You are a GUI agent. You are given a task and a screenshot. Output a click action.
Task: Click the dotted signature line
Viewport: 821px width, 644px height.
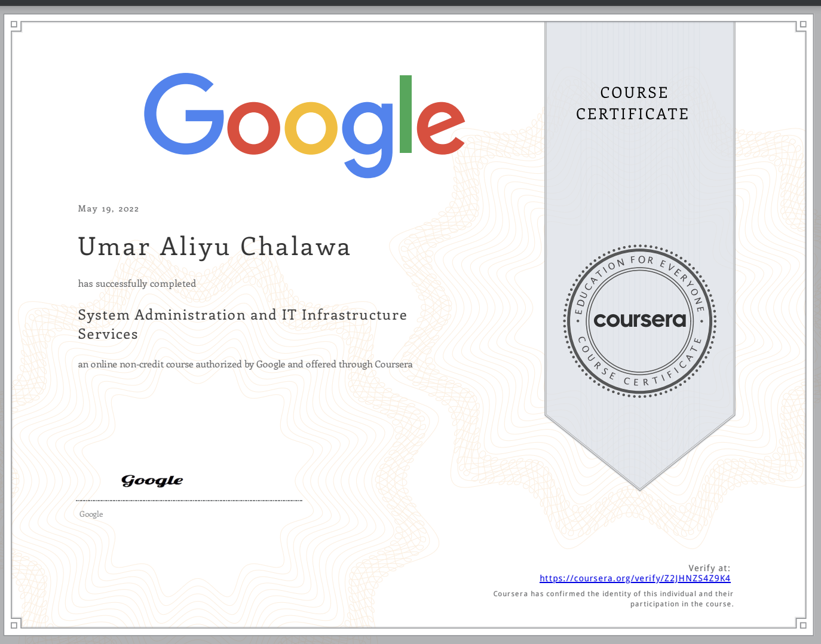tap(189, 501)
